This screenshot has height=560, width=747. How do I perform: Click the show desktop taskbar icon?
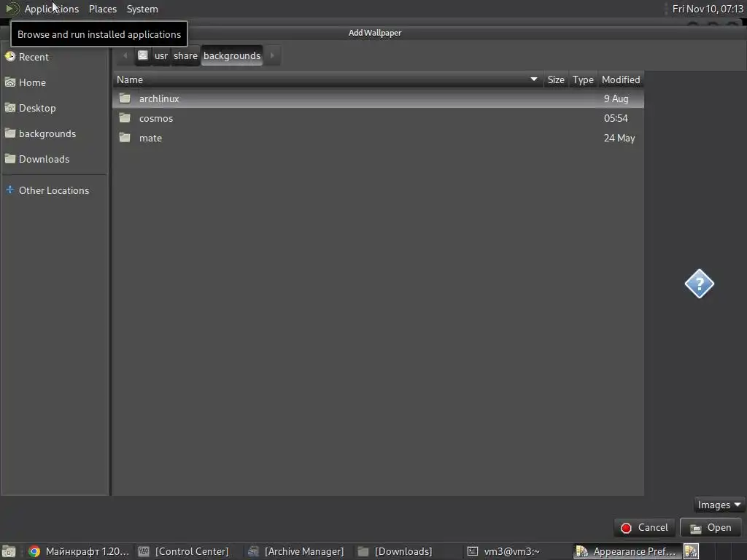point(9,551)
